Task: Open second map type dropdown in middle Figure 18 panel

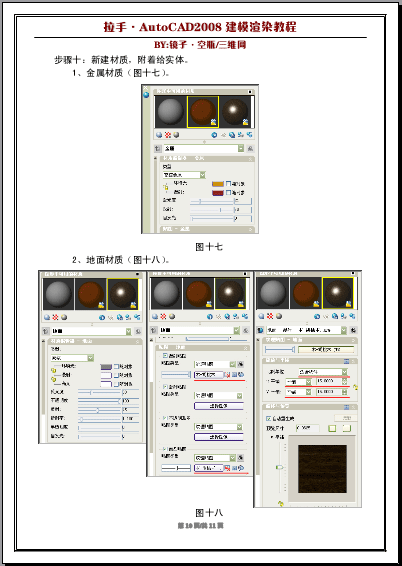Action: coord(219,396)
